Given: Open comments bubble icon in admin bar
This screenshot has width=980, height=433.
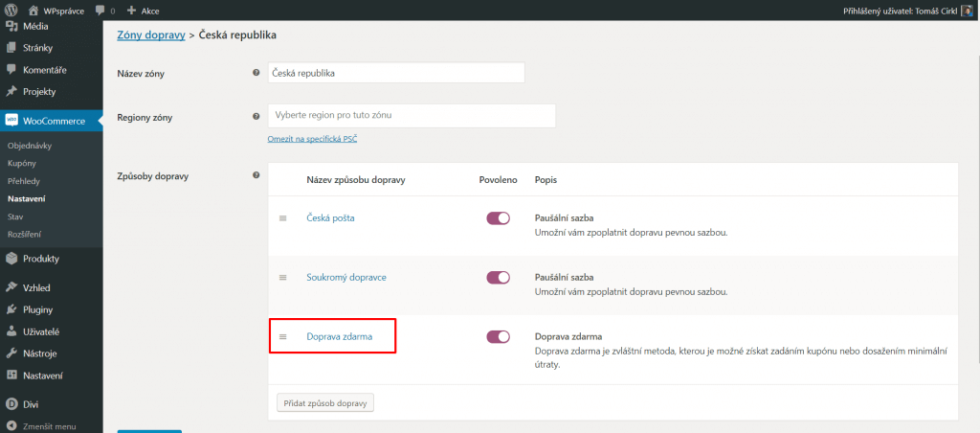Looking at the screenshot, I should click(100, 11).
